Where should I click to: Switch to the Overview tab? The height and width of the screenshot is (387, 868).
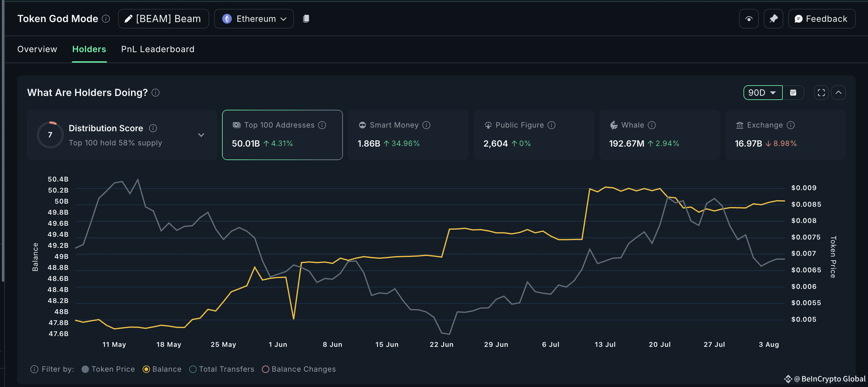pos(37,49)
